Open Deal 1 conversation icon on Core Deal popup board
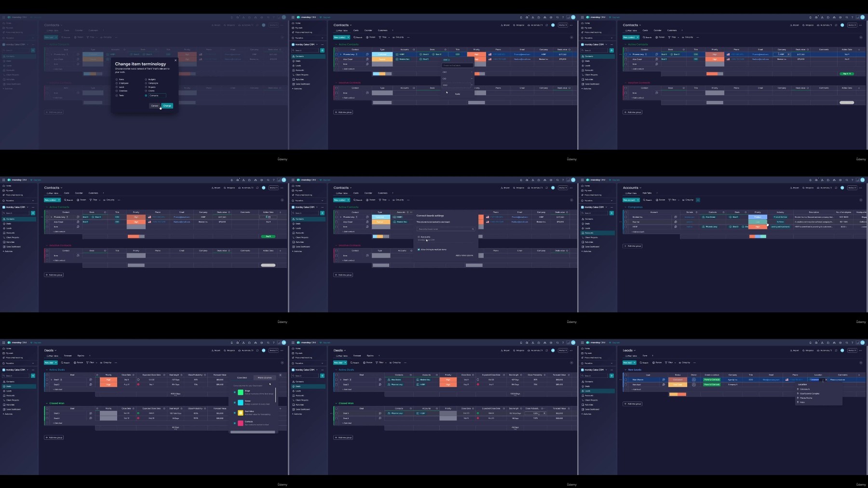This screenshot has width=868, height=488. coord(91,380)
